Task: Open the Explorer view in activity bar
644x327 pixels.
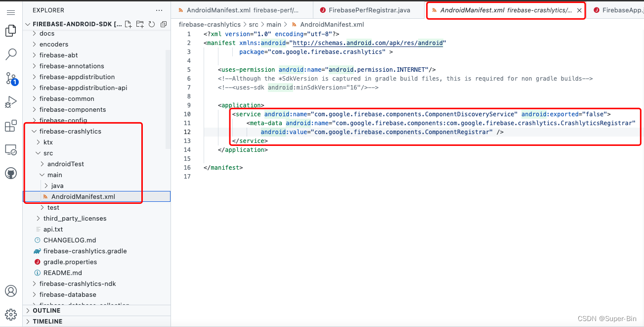Action: point(11,31)
